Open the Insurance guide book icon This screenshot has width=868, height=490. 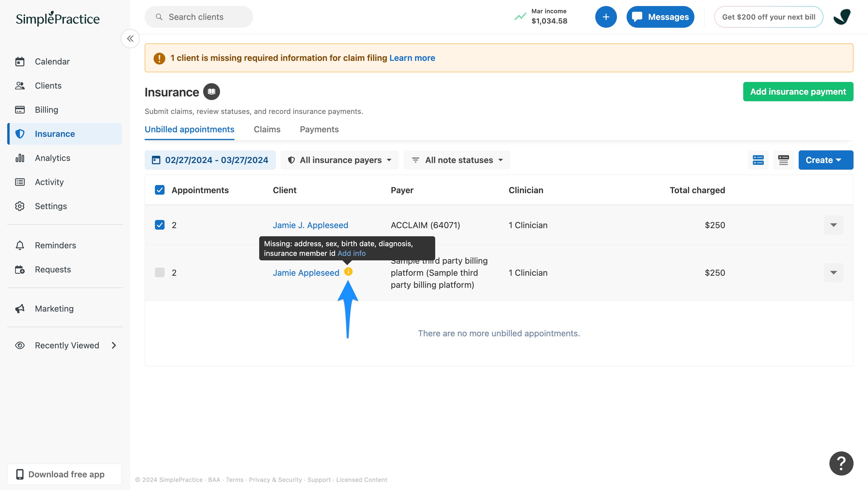click(211, 92)
